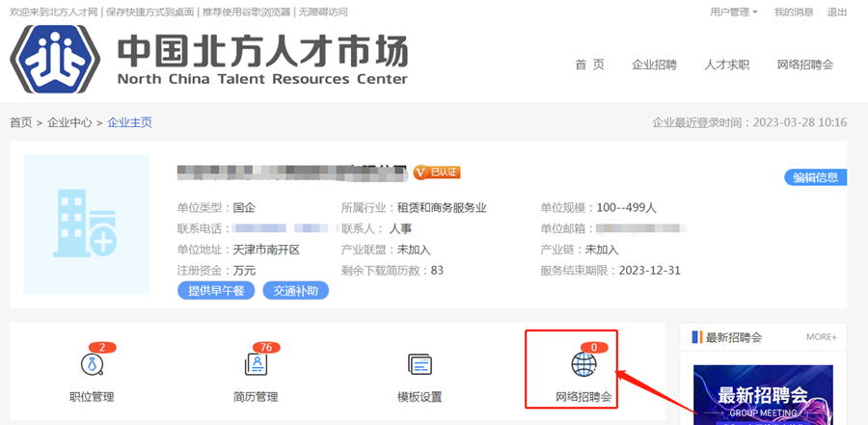This screenshot has height=425, width=868.
Task: Click the 编辑信息 button
Action: tap(815, 177)
